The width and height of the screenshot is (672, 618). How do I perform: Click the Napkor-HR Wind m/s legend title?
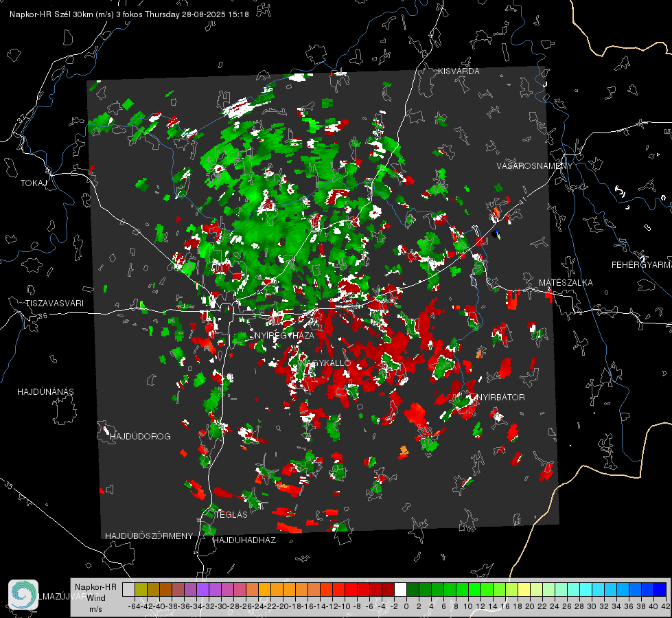[x=95, y=598]
